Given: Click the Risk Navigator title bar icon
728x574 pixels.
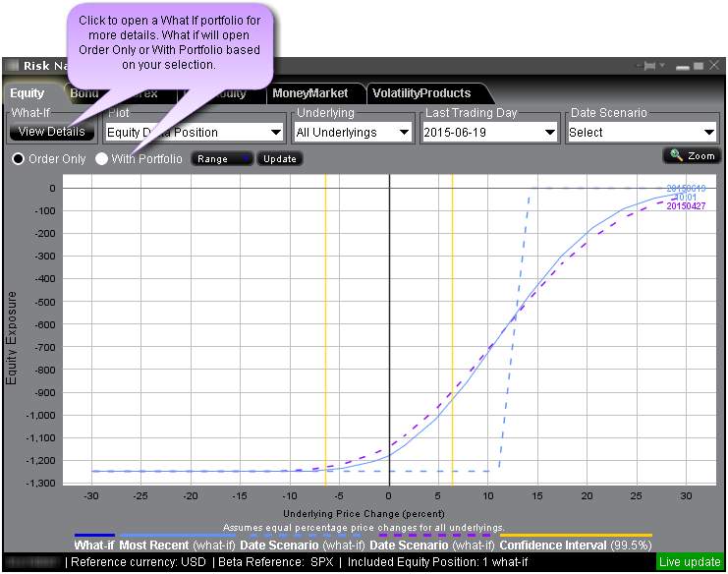Looking at the screenshot, I should tap(13, 66).
